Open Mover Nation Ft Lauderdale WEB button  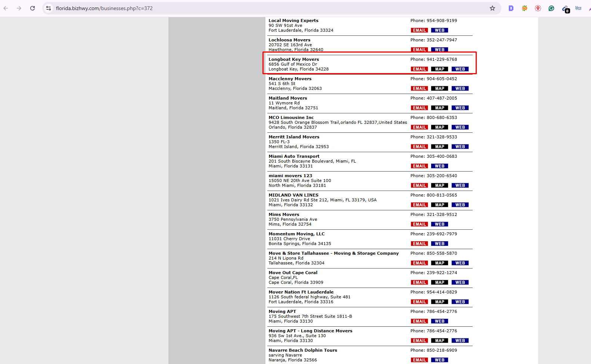(x=460, y=302)
